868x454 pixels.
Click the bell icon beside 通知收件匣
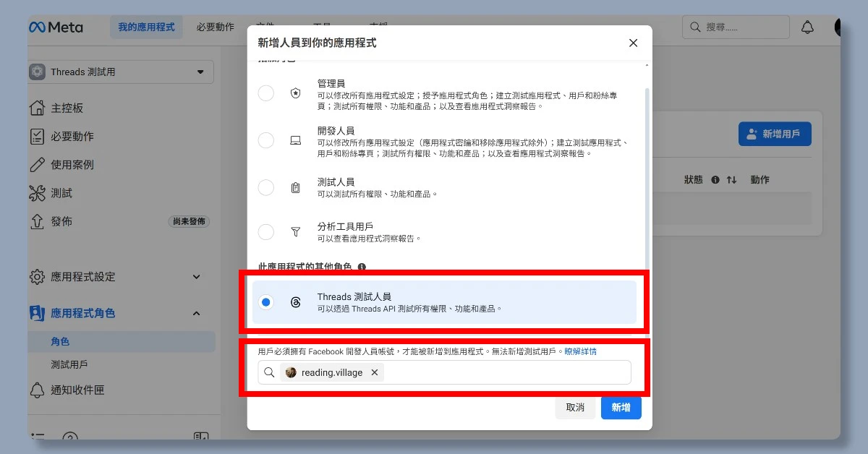[x=37, y=390]
